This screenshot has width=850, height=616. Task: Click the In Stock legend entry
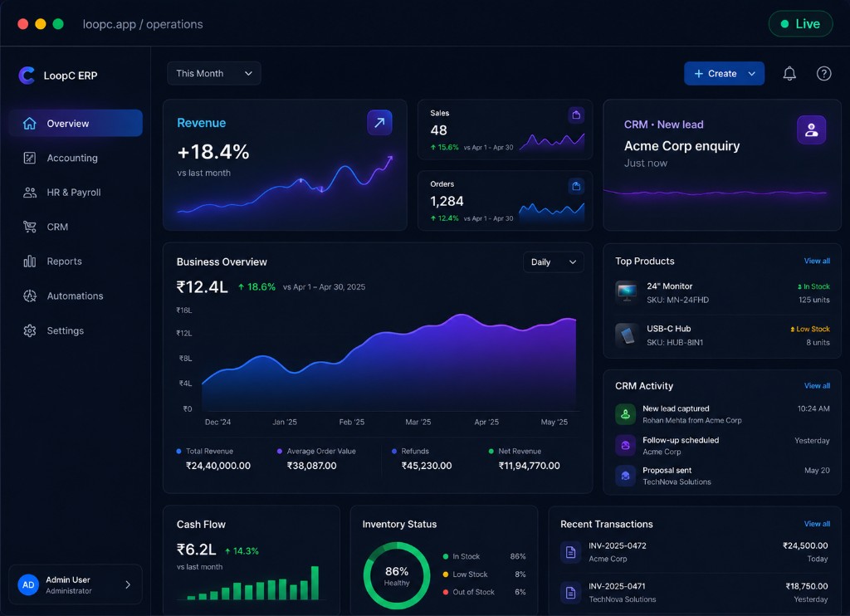[484, 556]
